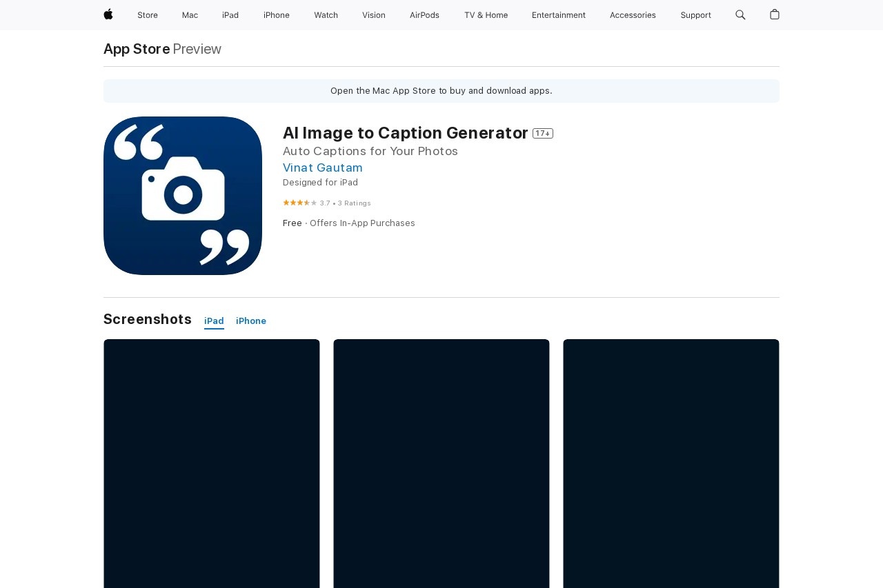Click 'AI Image to Caption Generator' title
This screenshot has width=883, height=588.
pos(406,133)
